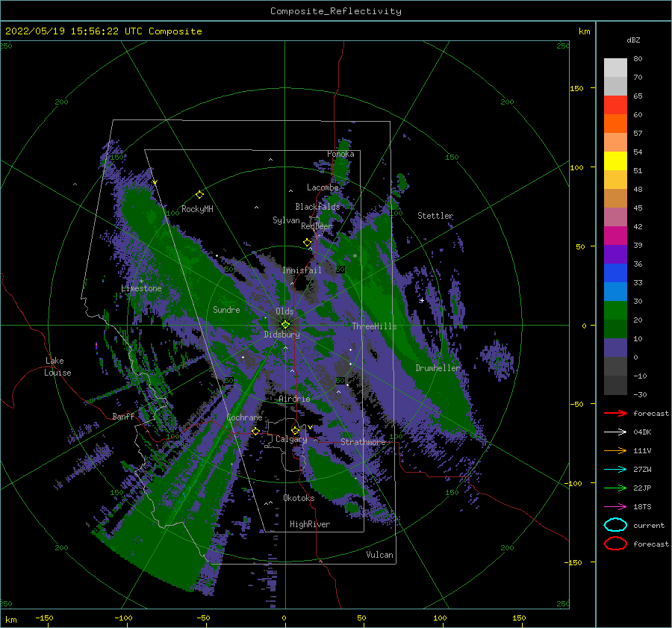Click the green 22JP arrow legend icon

(x=615, y=488)
